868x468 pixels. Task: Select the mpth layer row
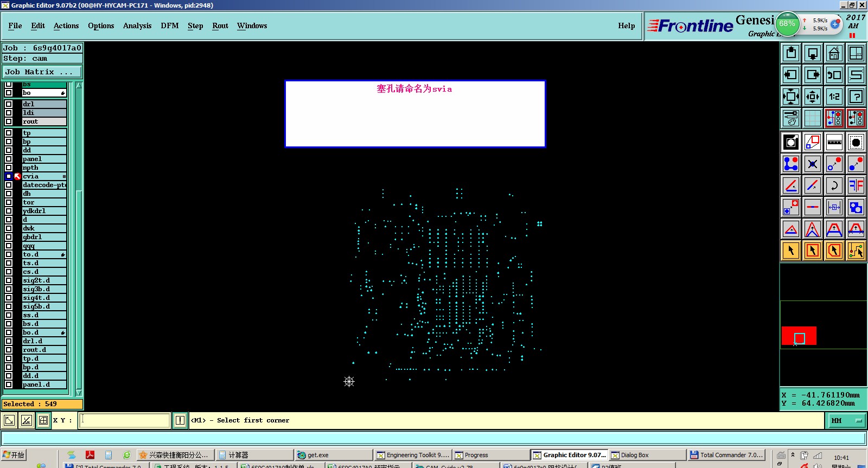[x=44, y=168]
